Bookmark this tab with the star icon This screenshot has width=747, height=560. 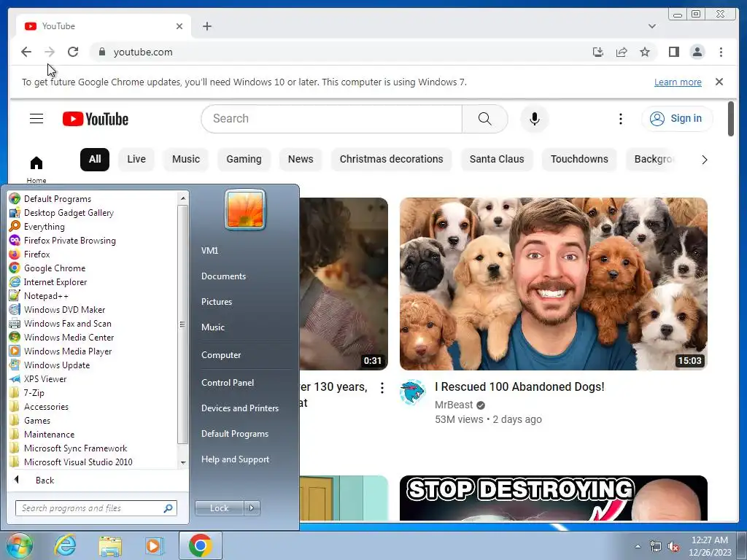tap(645, 52)
